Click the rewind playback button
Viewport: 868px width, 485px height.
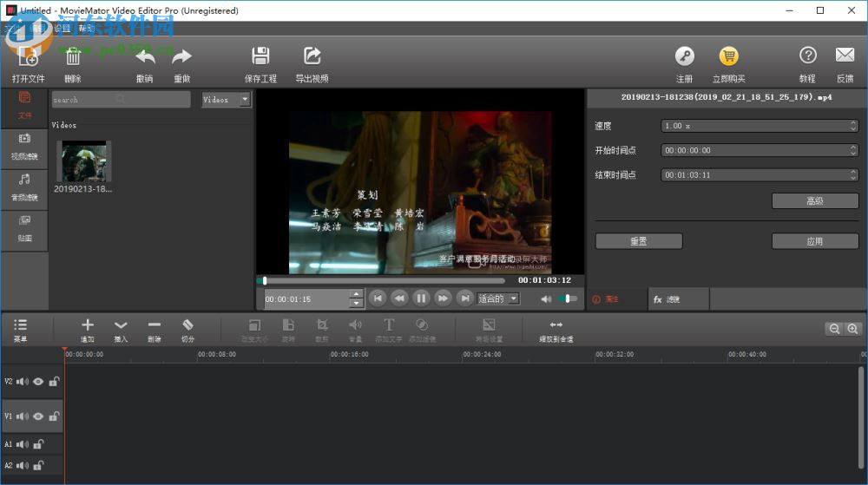pos(399,298)
